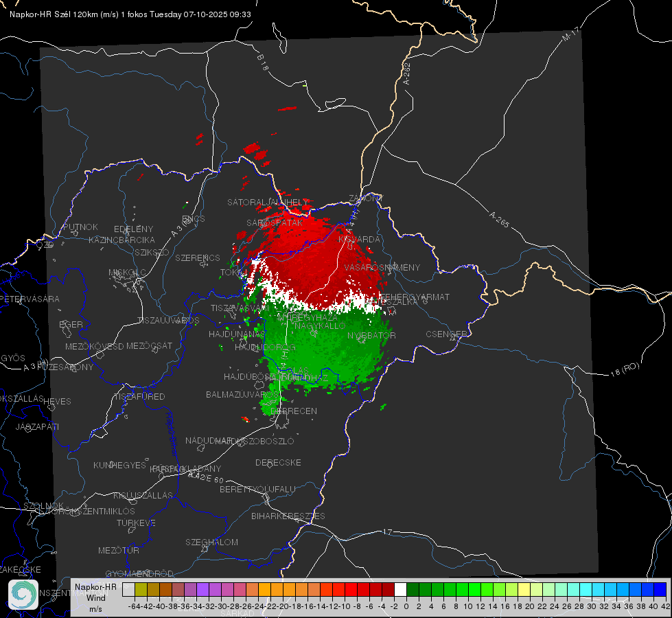Click the KISVARDA town label
The image size is (672, 618).
[x=359, y=239]
